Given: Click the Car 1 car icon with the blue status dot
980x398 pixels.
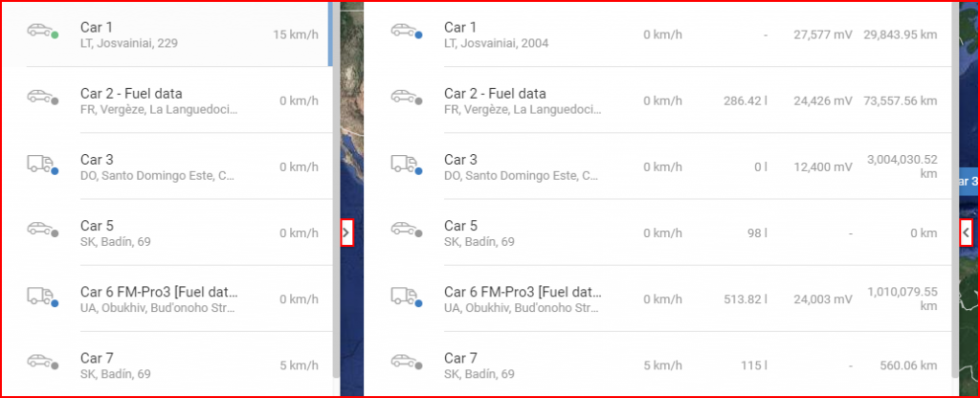Looking at the screenshot, I should pyautogui.click(x=406, y=32).
